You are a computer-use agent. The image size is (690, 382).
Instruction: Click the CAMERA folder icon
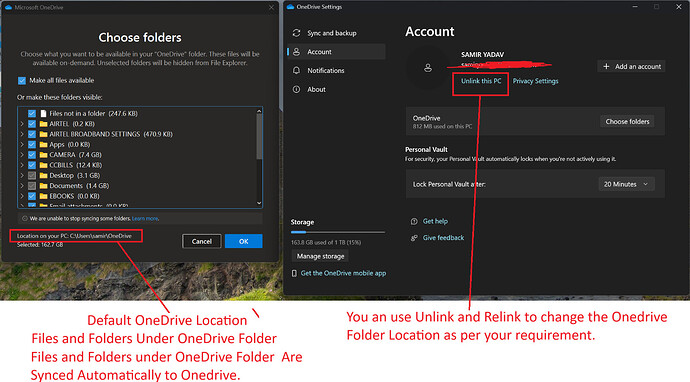[44, 154]
